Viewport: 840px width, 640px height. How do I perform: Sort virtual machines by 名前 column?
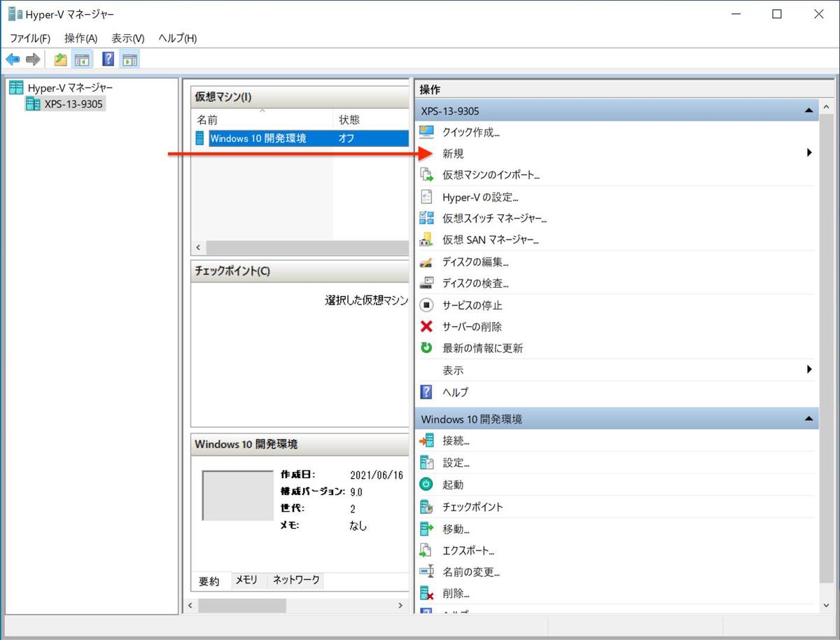[x=262, y=120]
